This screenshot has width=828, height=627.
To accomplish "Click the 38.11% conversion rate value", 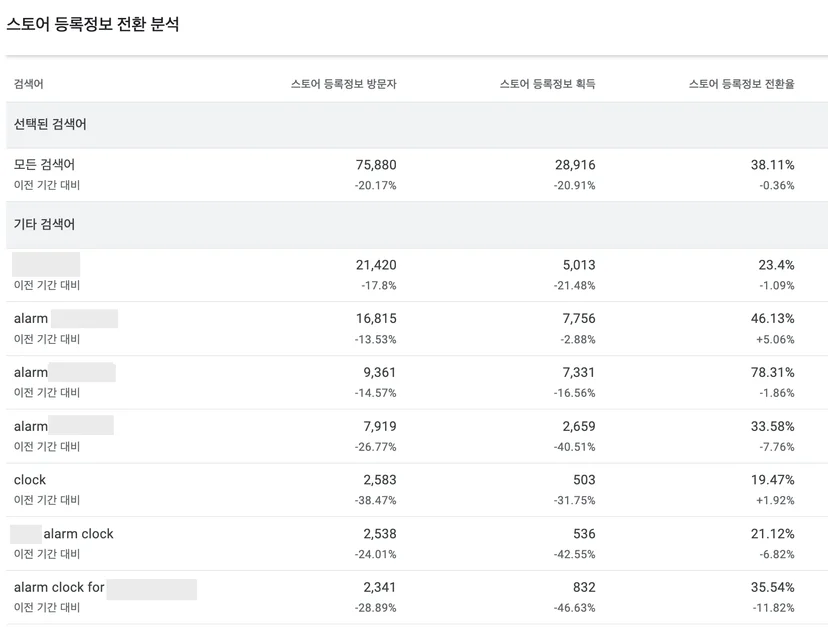I will (x=773, y=165).
